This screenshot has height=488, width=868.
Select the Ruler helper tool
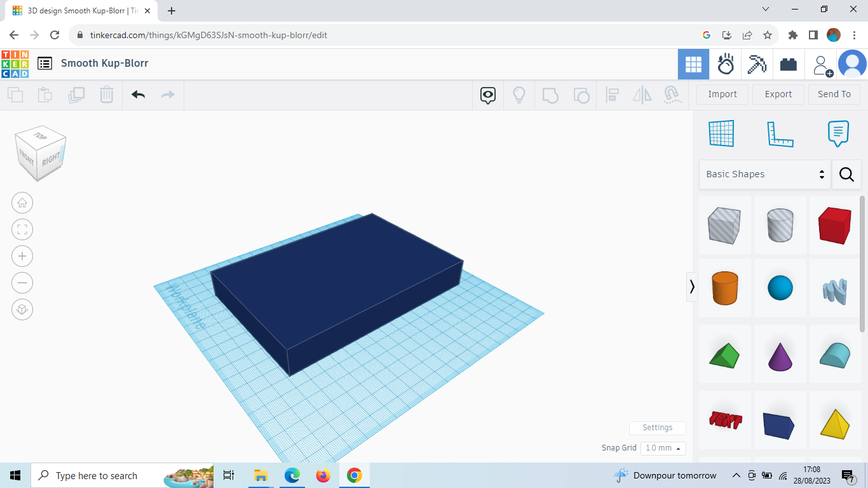click(x=780, y=133)
